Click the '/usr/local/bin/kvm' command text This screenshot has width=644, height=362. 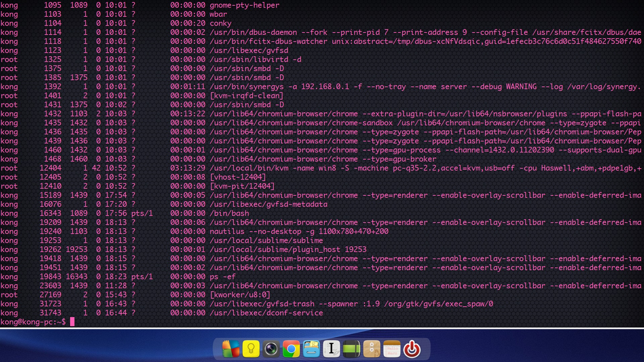pos(249,168)
